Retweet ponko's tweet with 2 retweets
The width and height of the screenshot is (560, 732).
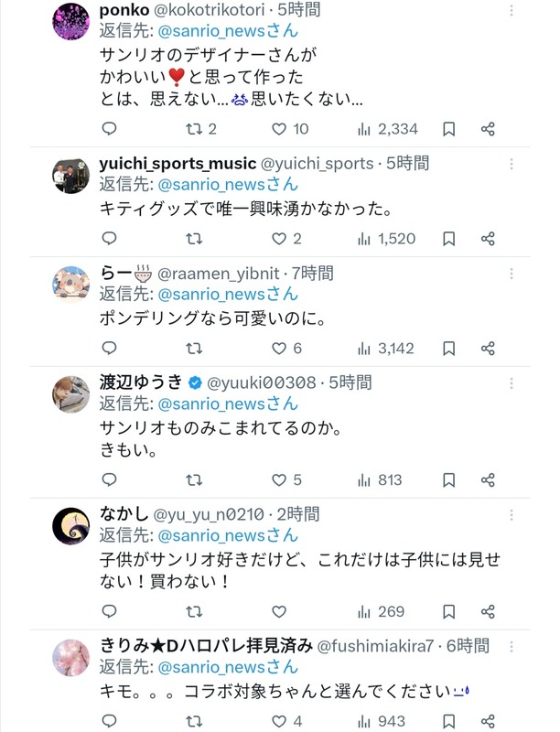[x=201, y=129]
